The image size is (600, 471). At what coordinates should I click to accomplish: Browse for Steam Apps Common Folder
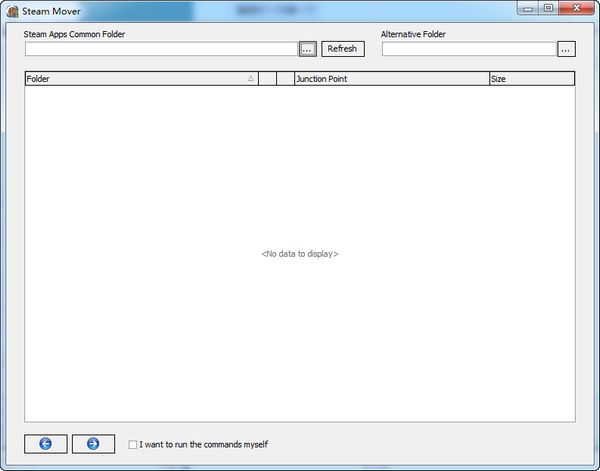(x=307, y=49)
